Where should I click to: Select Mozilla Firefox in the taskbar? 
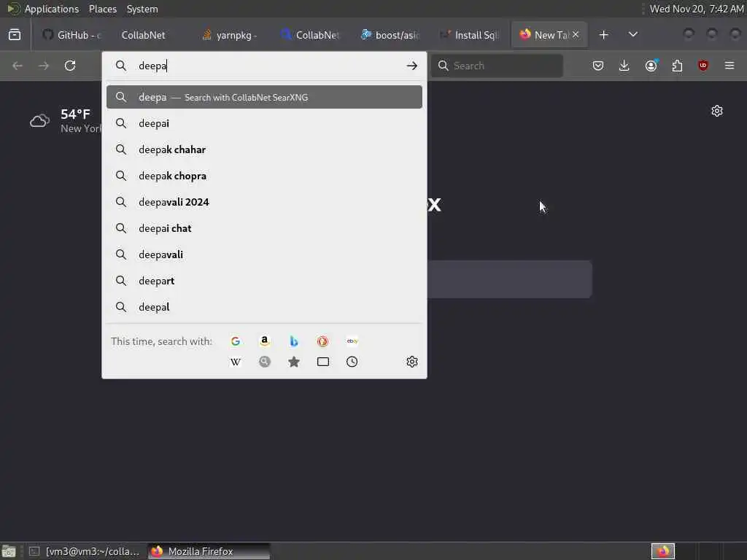tap(209, 551)
